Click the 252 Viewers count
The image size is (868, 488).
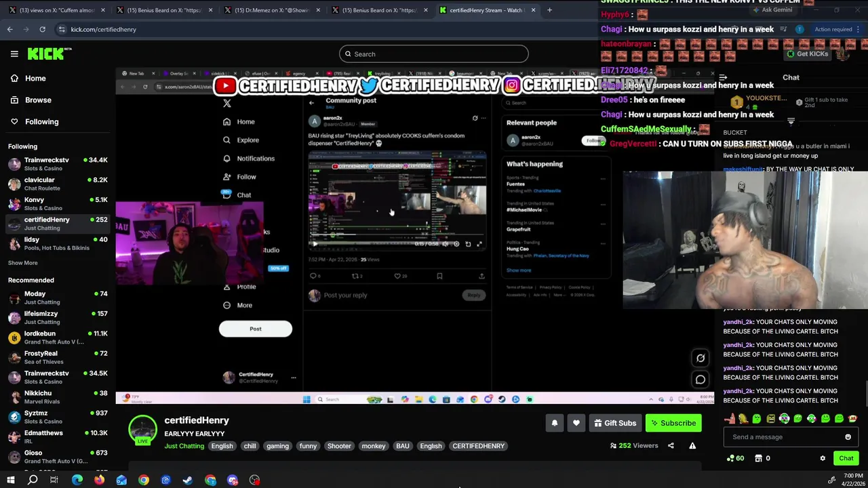click(x=634, y=445)
